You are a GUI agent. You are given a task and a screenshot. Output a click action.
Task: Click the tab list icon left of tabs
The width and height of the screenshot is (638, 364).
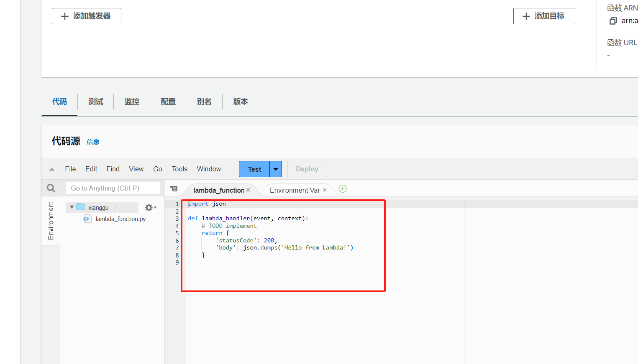click(x=174, y=189)
